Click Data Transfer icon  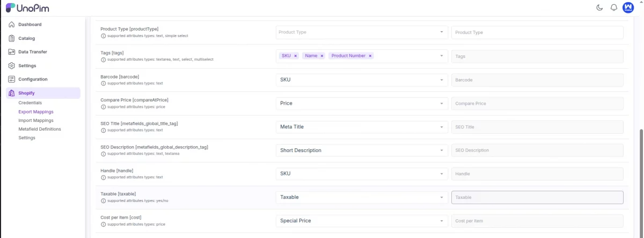[11, 52]
